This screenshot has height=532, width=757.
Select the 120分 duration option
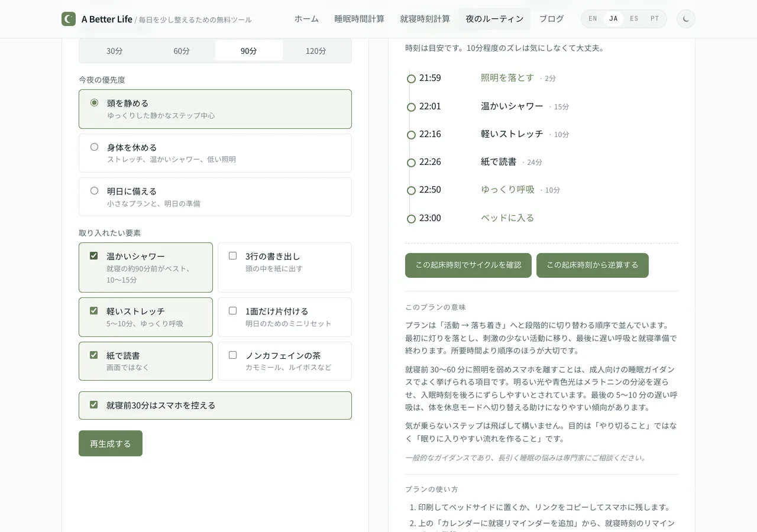click(x=316, y=51)
